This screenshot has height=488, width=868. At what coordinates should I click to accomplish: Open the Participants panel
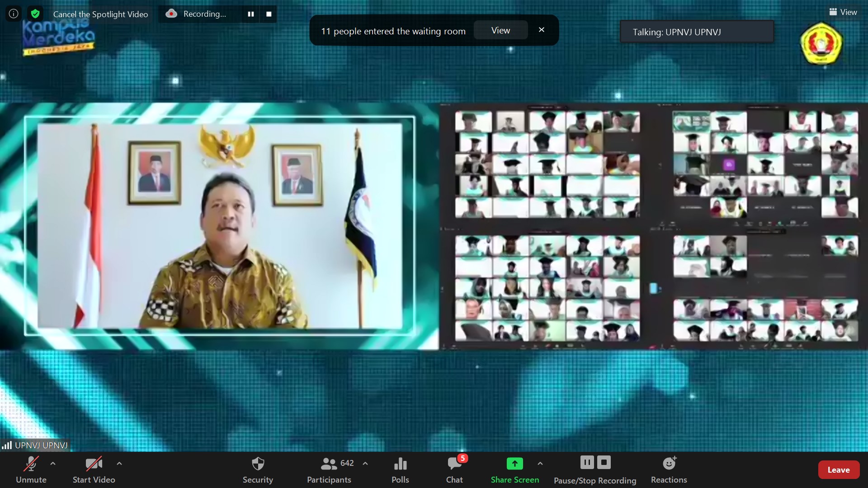click(329, 469)
